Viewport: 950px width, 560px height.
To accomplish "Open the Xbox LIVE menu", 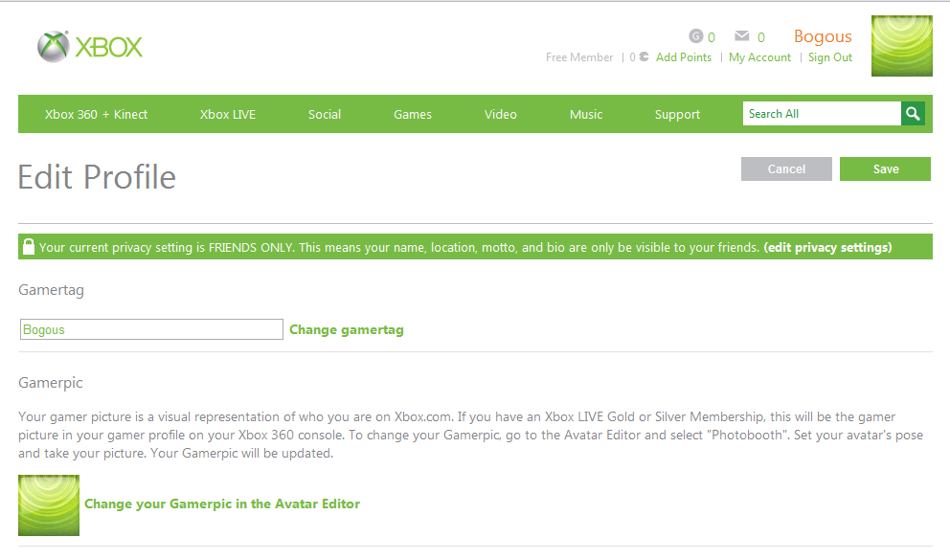I will [x=228, y=115].
